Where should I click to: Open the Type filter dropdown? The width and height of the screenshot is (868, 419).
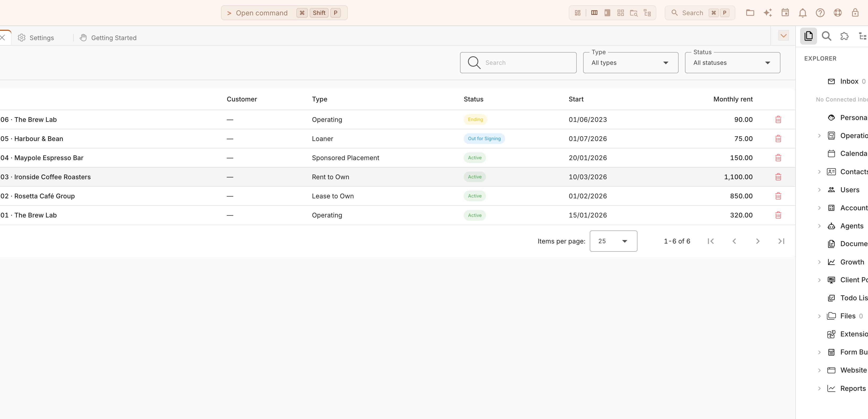pyautogui.click(x=631, y=63)
